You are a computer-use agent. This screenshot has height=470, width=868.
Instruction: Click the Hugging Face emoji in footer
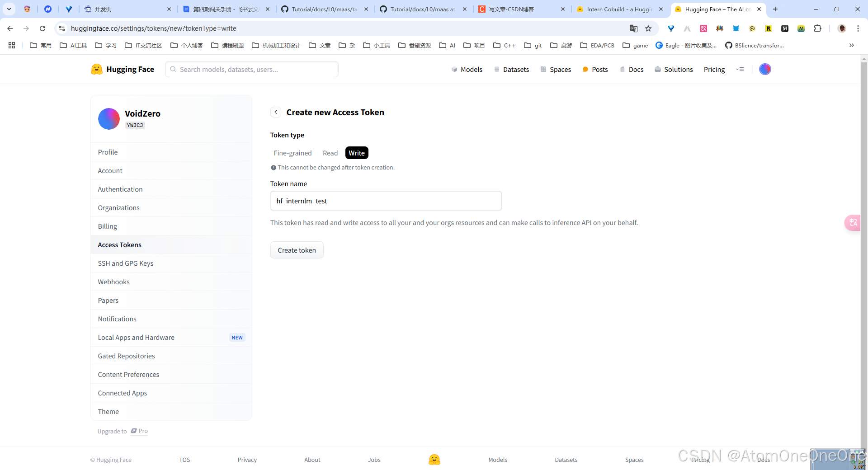[x=434, y=460]
